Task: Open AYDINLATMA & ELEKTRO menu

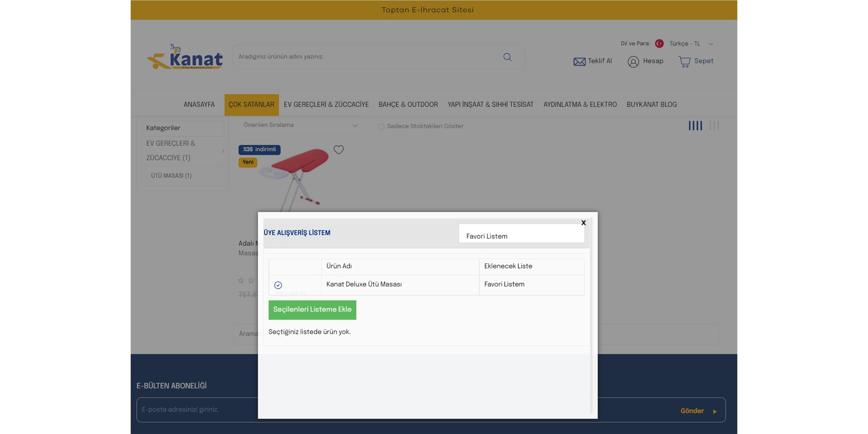Action: click(580, 105)
